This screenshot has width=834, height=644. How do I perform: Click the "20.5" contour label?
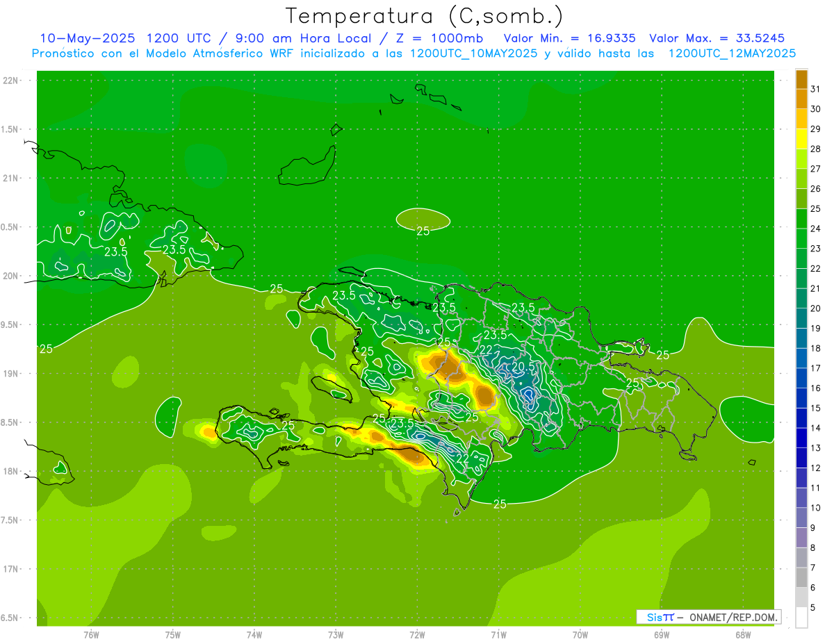tap(523, 366)
